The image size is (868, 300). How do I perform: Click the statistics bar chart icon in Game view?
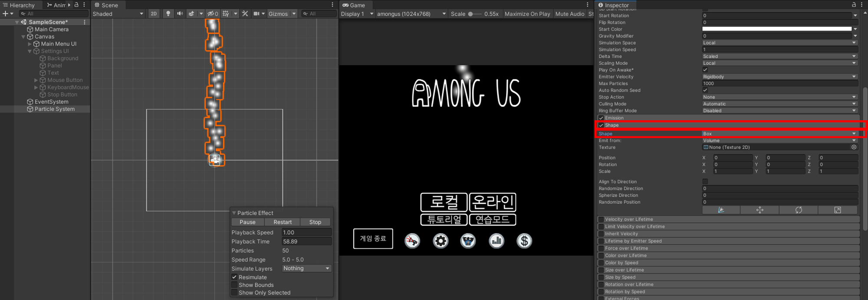coord(496,241)
